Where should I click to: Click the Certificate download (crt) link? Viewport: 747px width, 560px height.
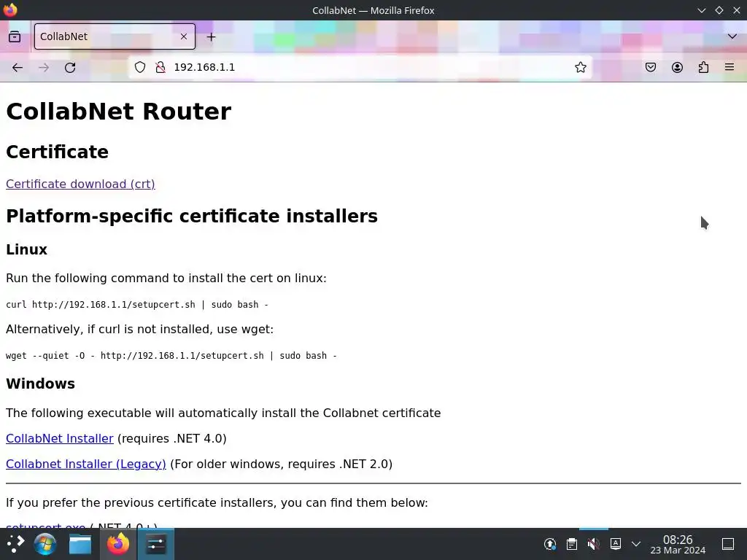(x=80, y=184)
